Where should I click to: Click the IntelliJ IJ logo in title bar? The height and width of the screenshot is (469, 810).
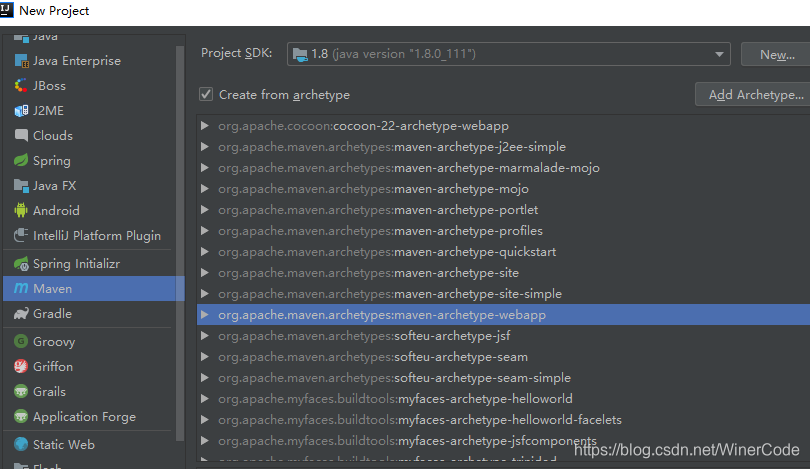click(6, 9)
